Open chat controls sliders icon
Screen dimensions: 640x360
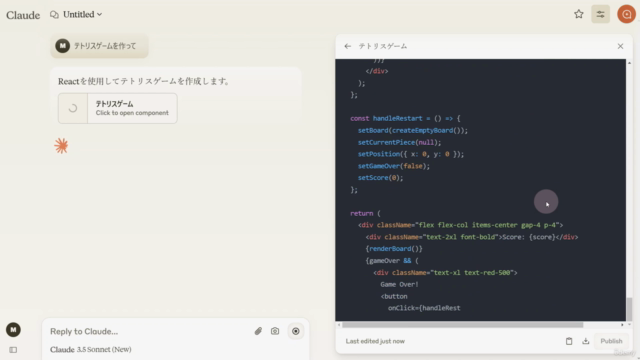pos(600,14)
